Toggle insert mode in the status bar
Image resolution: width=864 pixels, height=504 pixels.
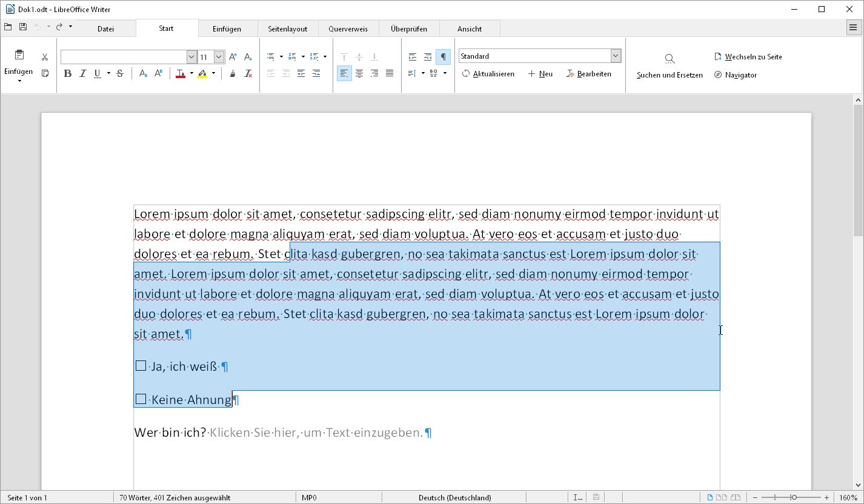(x=578, y=497)
